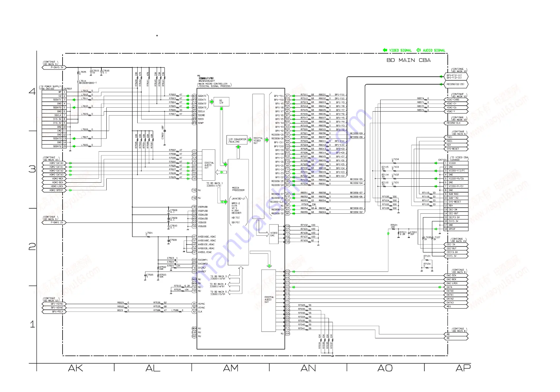Click the VDAC-Cr output tag
Screen dimensions: 560x392
tap(456, 104)
